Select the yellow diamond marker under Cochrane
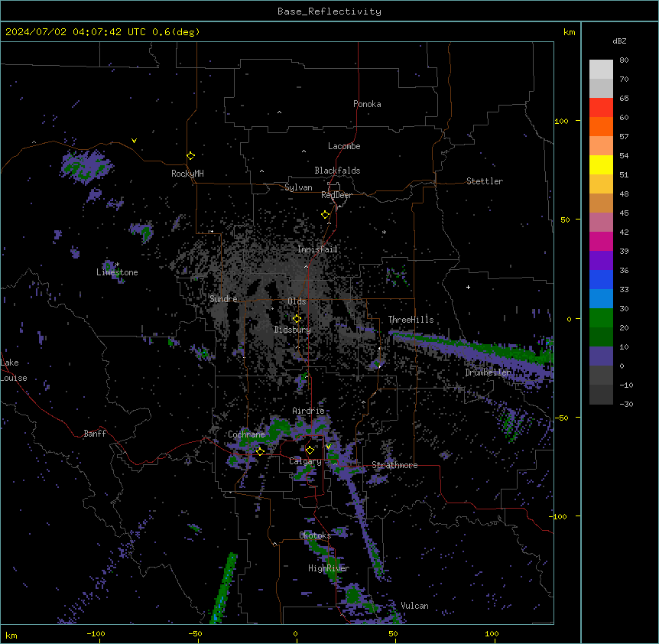The image size is (659, 644). (x=260, y=451)
